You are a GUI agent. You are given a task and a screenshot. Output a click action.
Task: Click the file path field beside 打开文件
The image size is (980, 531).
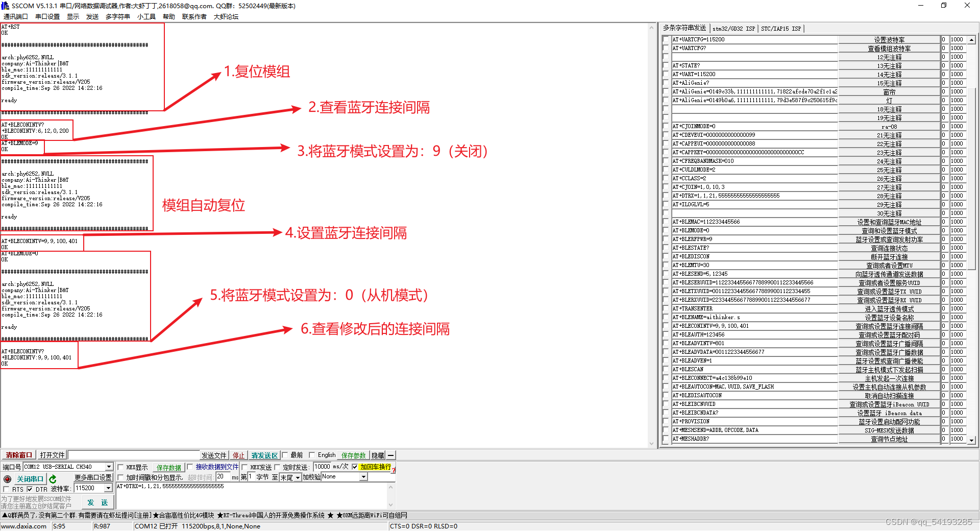(x=134, y=455)
